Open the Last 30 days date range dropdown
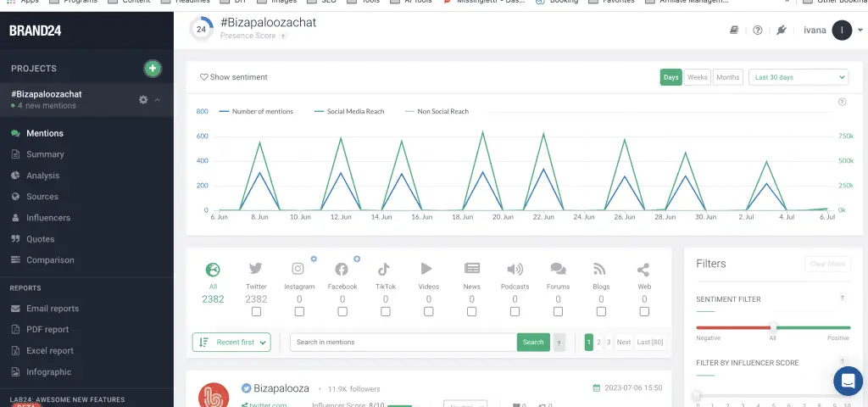The image size is (868, 407). point(798,77)
